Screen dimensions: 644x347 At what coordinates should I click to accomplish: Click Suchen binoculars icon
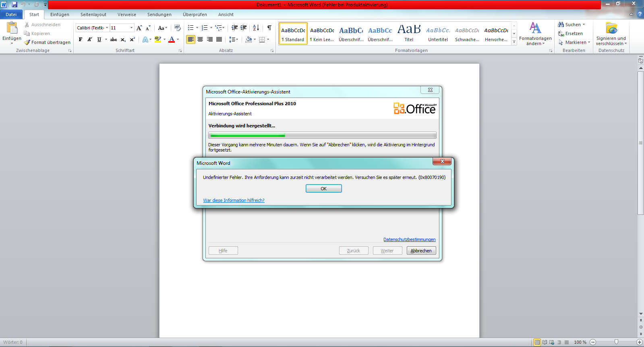tap(561, 25)
